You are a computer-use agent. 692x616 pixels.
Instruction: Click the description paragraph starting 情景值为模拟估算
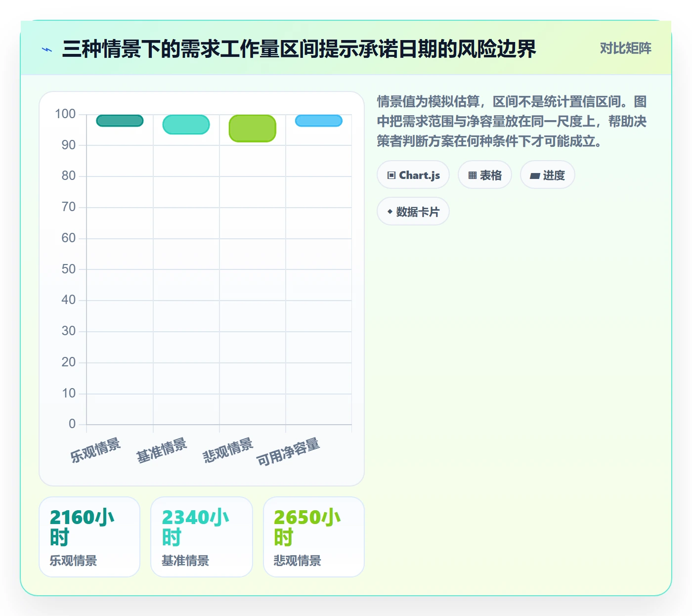pyautogui.click(x=512, y=122)
